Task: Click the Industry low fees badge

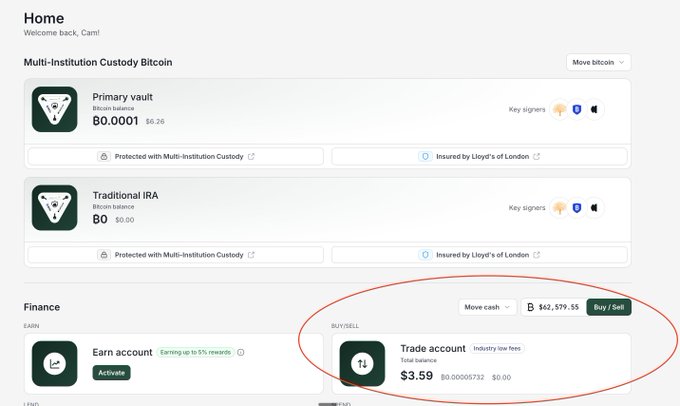Action: point(497,348)
